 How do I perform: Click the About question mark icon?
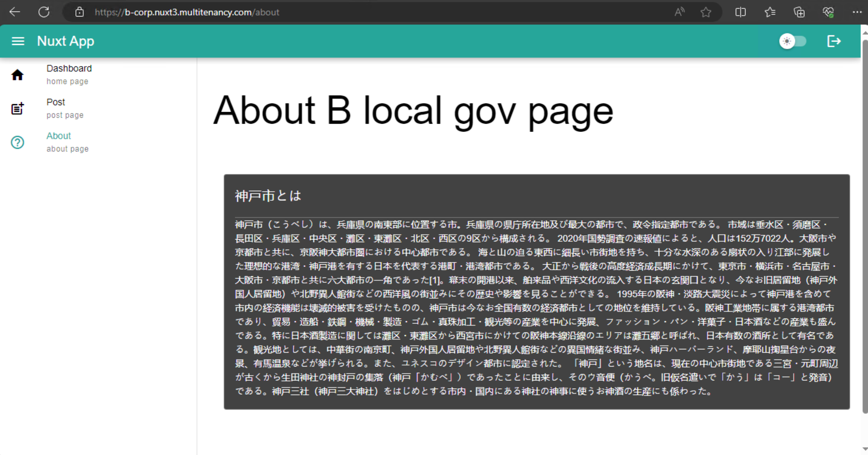17,142
